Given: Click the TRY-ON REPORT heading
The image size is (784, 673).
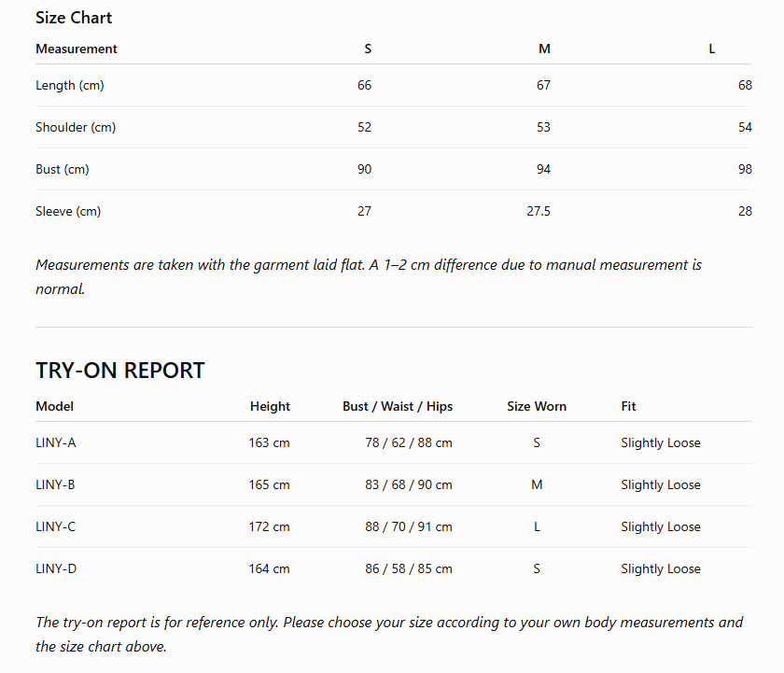Looking at the screenshot, I should 120,371.
